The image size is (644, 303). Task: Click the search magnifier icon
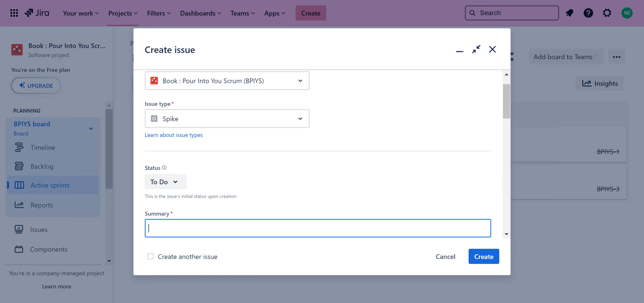tap(472, 13)
